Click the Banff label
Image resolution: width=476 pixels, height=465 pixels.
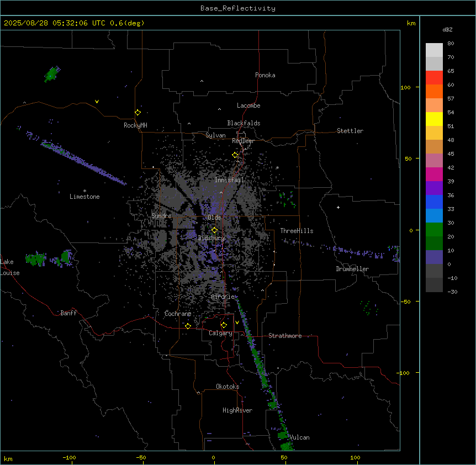[x=68, y=313]
